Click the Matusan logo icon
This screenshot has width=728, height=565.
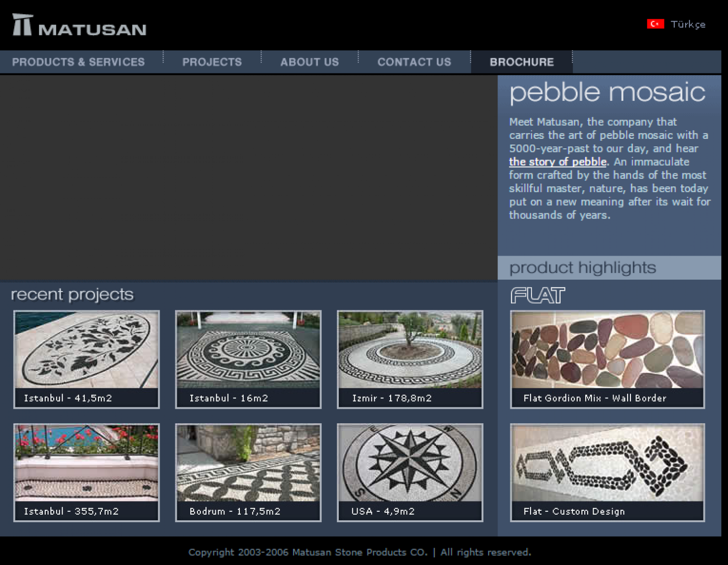23,25
